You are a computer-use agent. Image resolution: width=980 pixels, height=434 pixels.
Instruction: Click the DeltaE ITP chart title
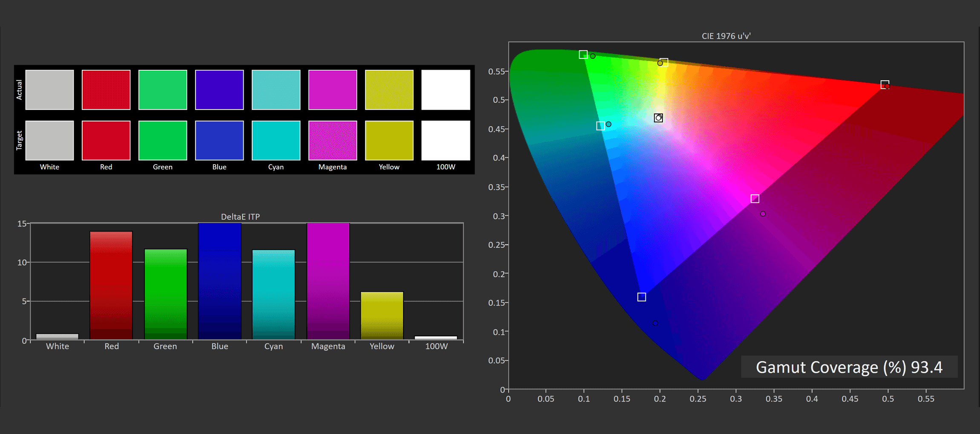240,217
